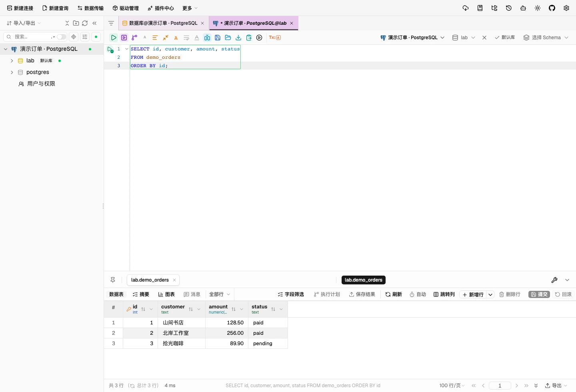Viewport: 576px width, 392px height.
Task: Click the page number 1 field
Action: tap(500, 386)
